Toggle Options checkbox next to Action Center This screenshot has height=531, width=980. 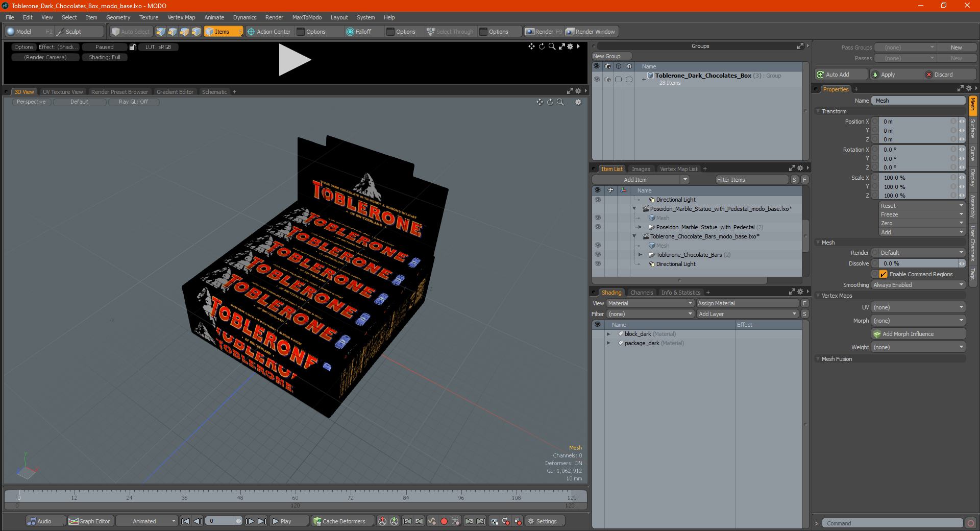coord(301,32)
